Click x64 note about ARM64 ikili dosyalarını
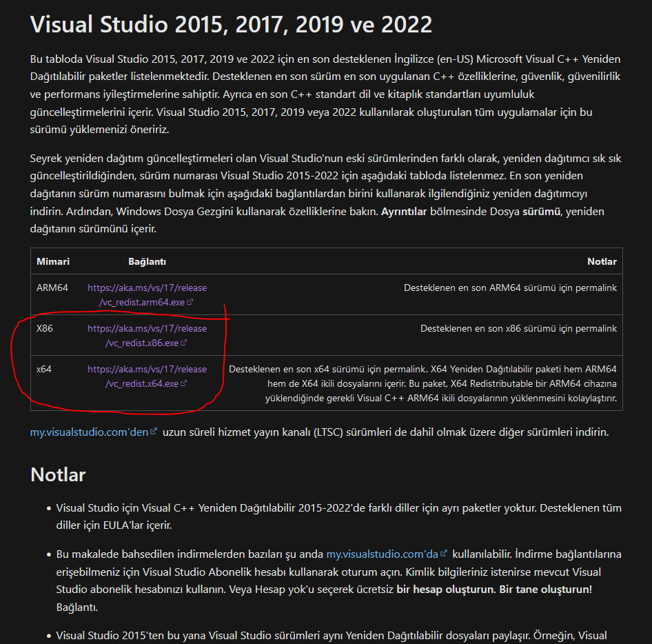 (422, 383)
